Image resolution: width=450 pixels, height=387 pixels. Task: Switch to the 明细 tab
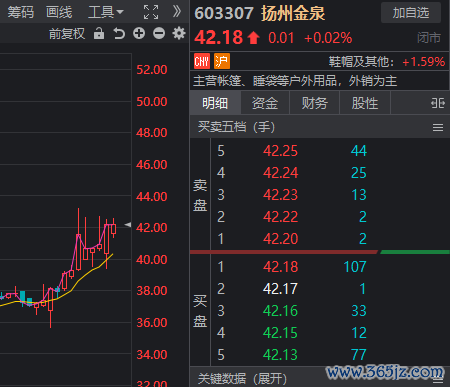[x=215, y=103]
